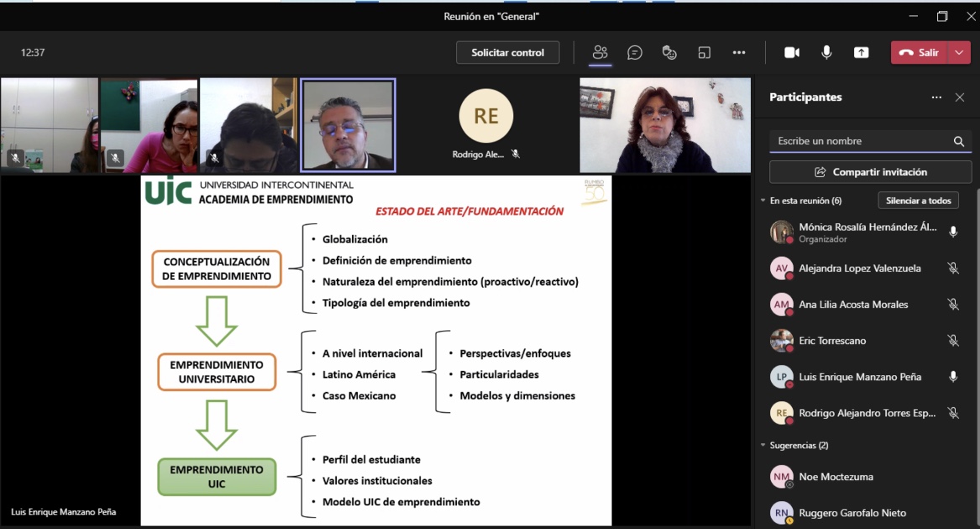The image size is (980, 529).
Task: Click muted mic icon on glasses woman tile
Action: click(x=115, y=158)
